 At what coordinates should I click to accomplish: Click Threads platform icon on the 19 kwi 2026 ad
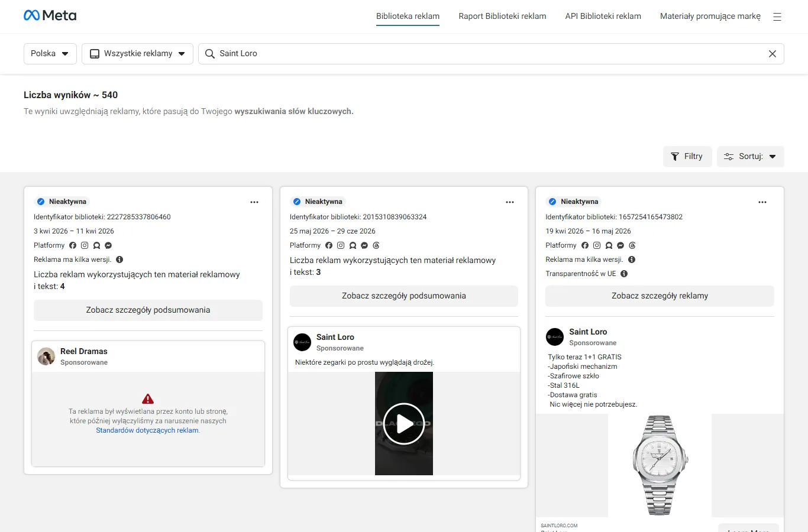pos(632,245)
